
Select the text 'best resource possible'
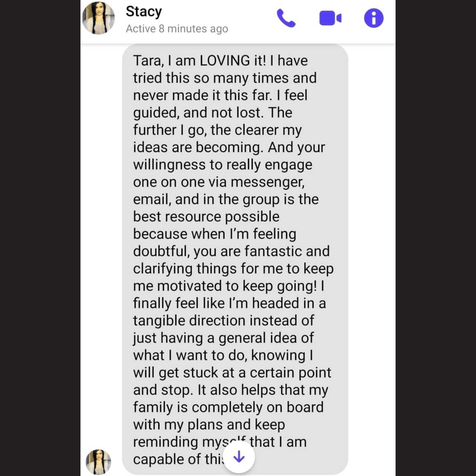click(206, 217)
